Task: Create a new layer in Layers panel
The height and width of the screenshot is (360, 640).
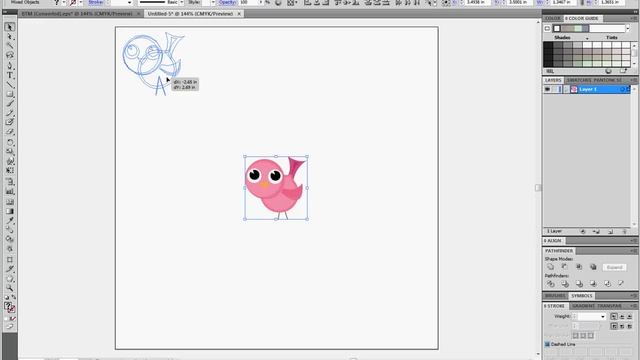Action: (611, 231)
